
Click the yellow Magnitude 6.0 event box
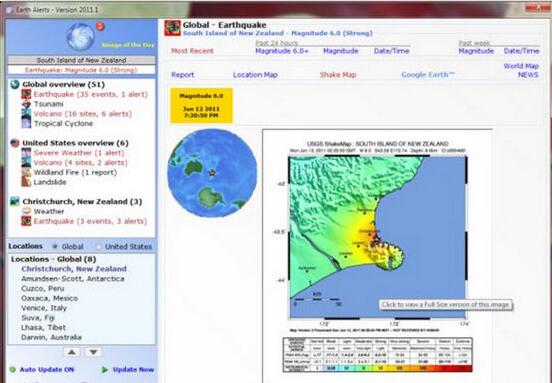[x=201, y=105]
